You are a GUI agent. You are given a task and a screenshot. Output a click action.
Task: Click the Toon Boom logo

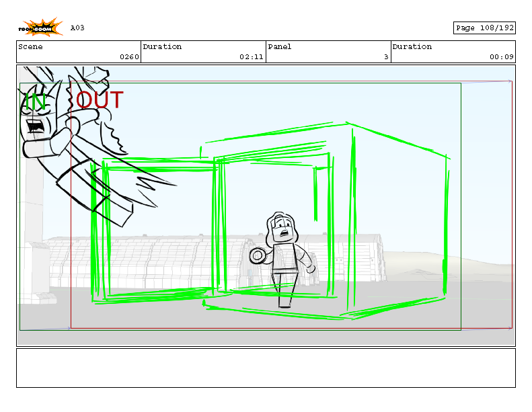pyautogui.click(x=40, y=27)
